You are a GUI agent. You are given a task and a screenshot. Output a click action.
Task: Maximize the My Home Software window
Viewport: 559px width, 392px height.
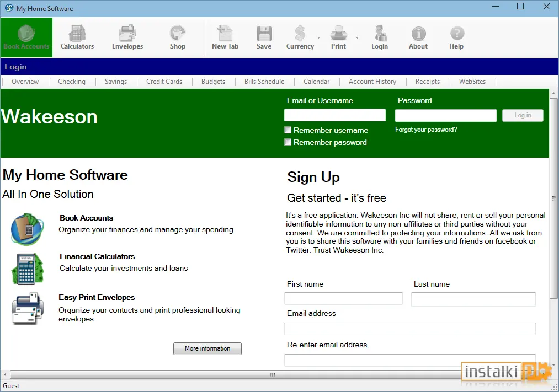tap(520, 7)
